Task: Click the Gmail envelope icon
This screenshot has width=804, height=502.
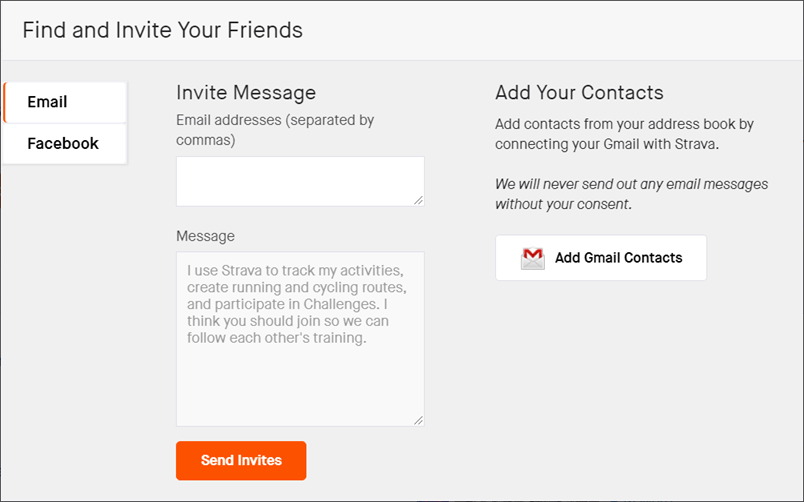Action: click(x=533, y=258)
